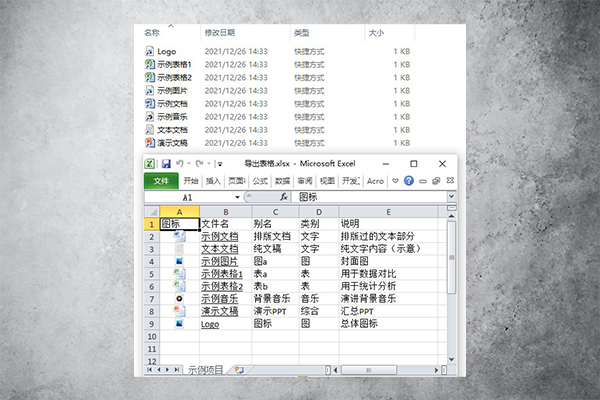Click the vertical scrollbar down arrow
600x400 pixels.
pos(452,359)
